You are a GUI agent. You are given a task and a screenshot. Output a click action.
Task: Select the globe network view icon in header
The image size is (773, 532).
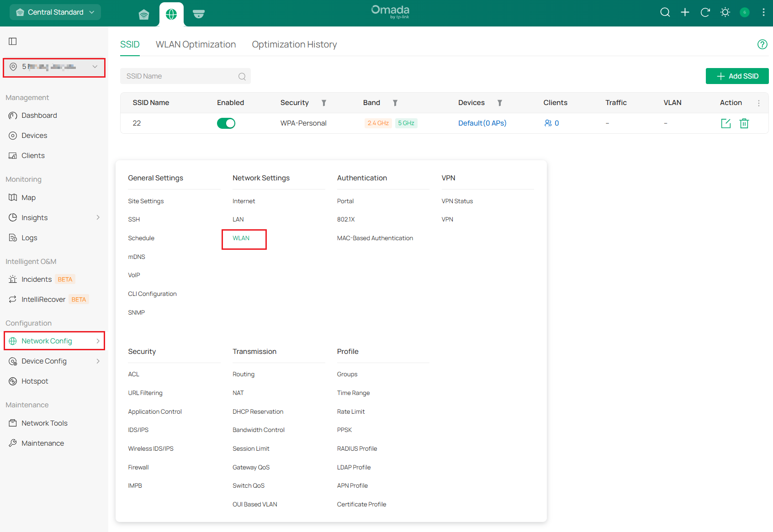tap(171, 14)
